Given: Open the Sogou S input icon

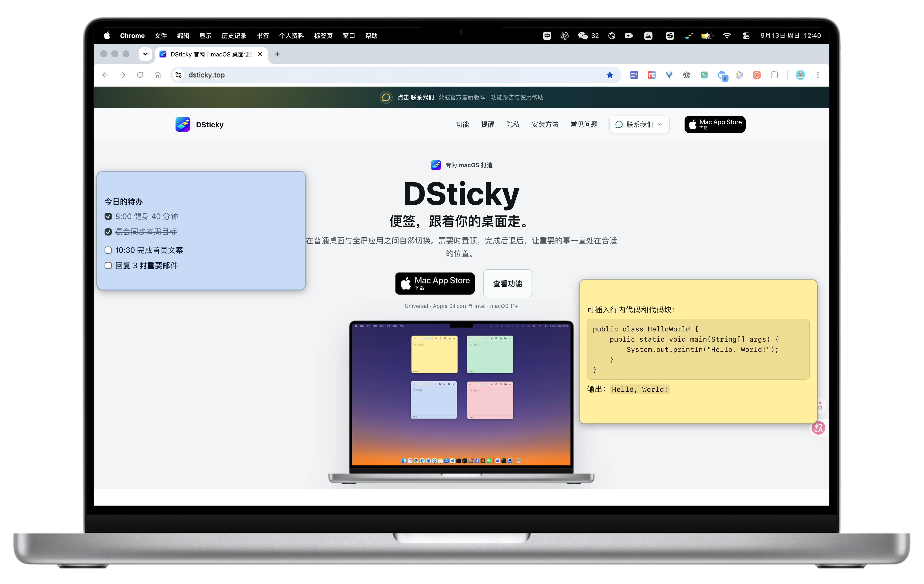Looking at the screenshot, I should click(x=670, y=36).
